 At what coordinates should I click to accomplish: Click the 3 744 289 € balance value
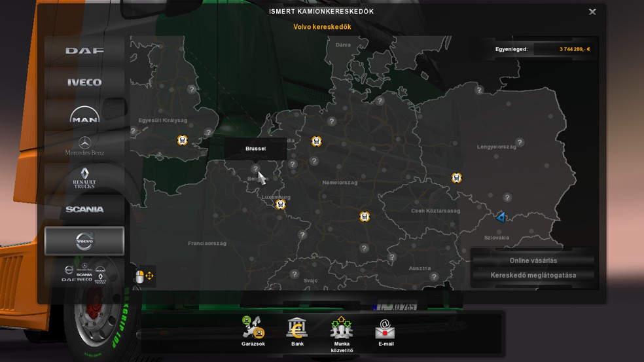point(575,49)
